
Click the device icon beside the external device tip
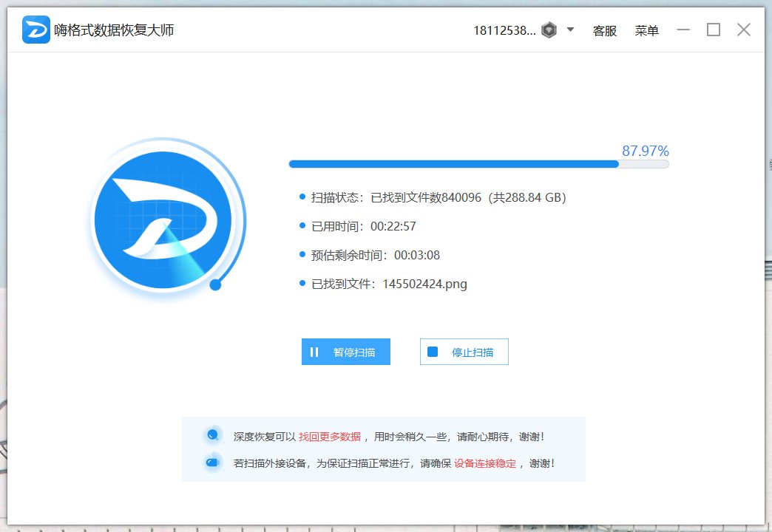coord(213,461)
